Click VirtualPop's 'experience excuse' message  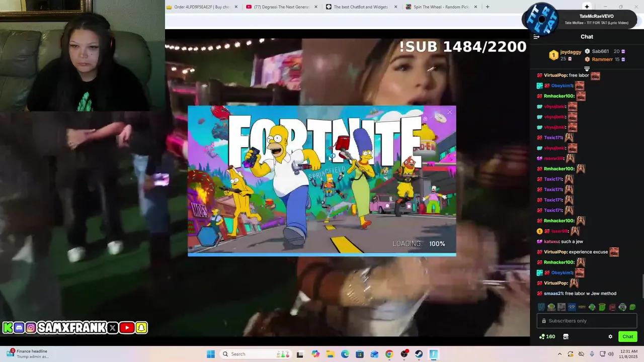(578, 252)
